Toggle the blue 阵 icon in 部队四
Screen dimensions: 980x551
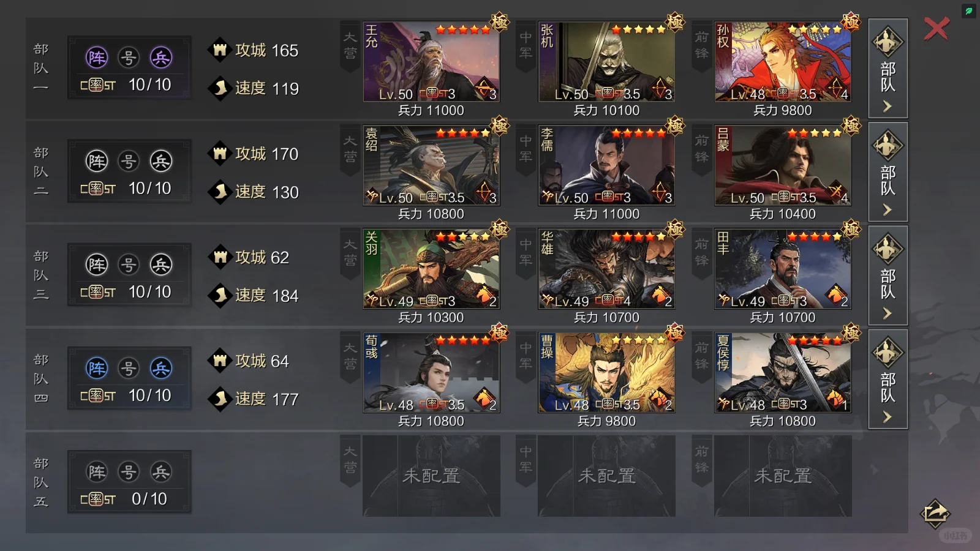coord(97,368)
